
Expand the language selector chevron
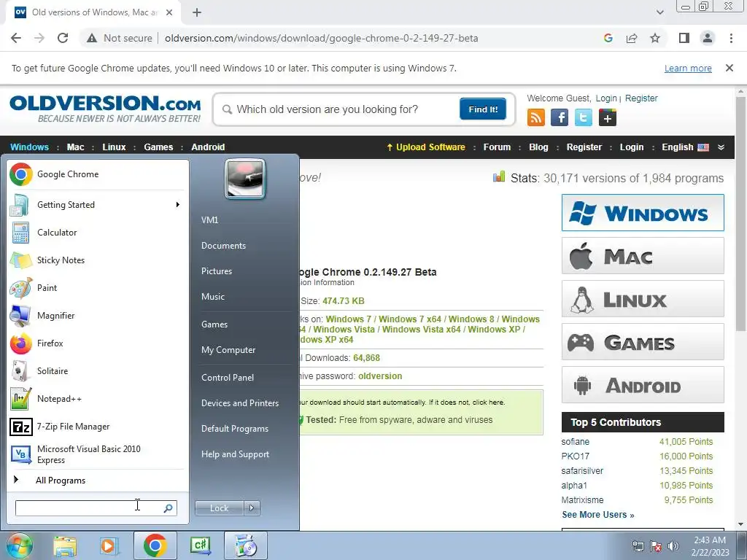721,147
